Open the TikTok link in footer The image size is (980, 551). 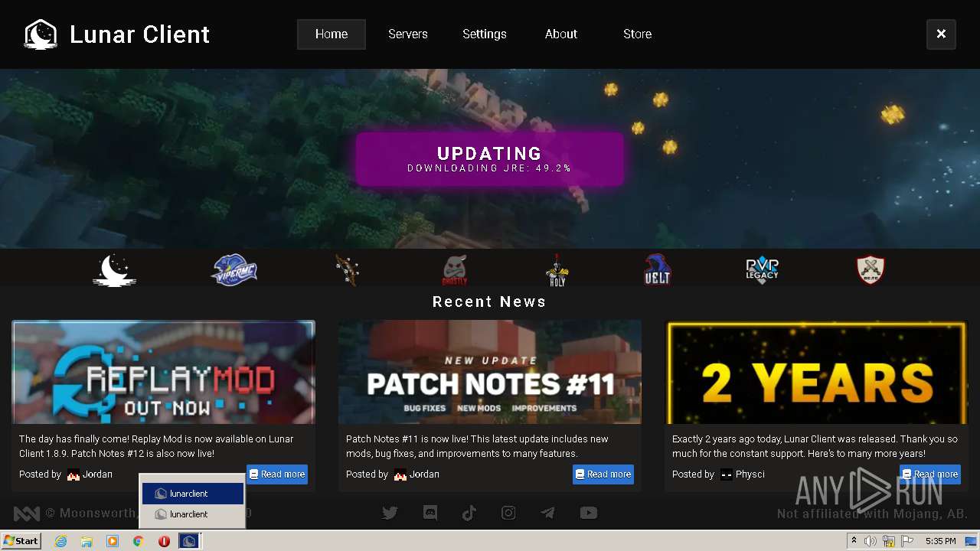(x=469, y=514)
